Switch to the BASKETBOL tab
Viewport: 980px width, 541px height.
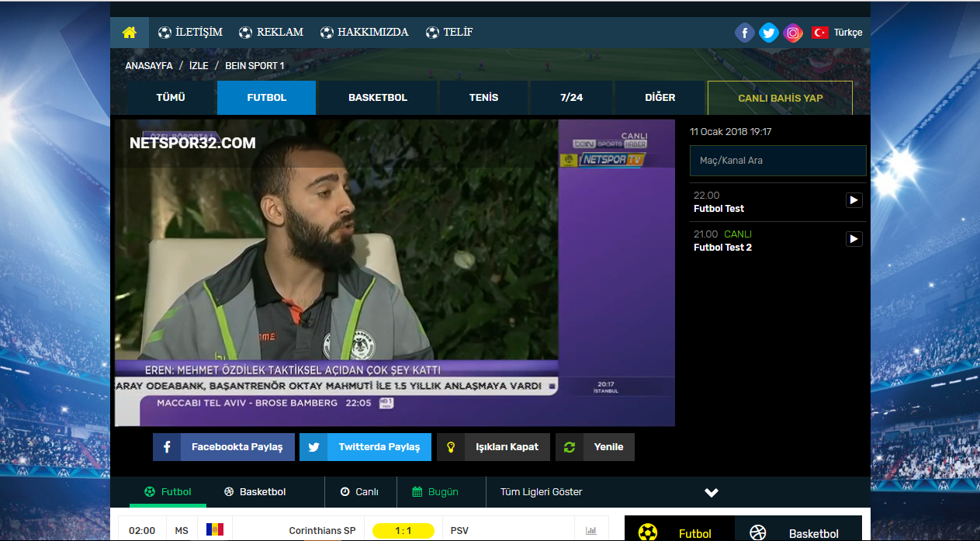coord(378,98)
